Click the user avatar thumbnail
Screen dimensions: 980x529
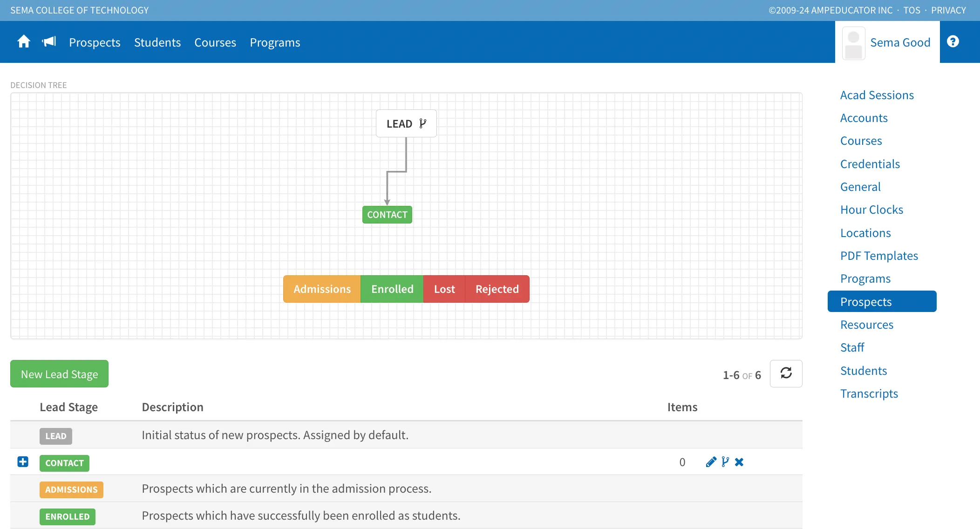(x=853, y=43)
